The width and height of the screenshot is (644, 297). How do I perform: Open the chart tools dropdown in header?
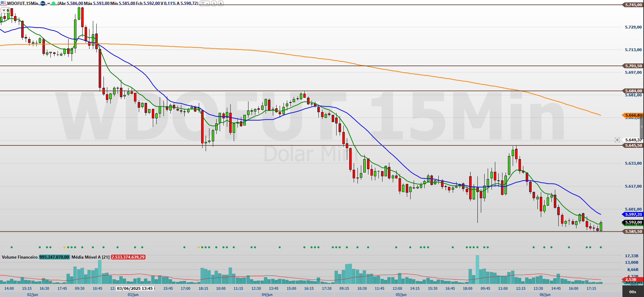tap(205, 3)
